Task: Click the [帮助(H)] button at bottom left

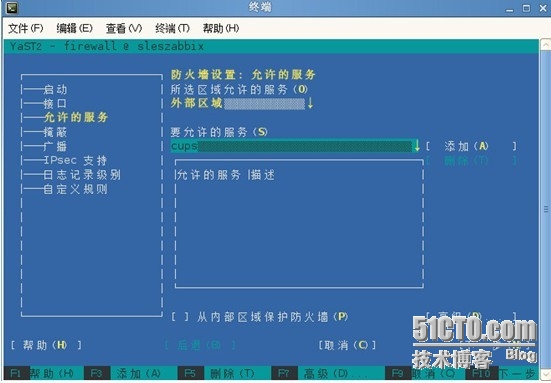Action: pyautogui.click(x=46, y=345)
